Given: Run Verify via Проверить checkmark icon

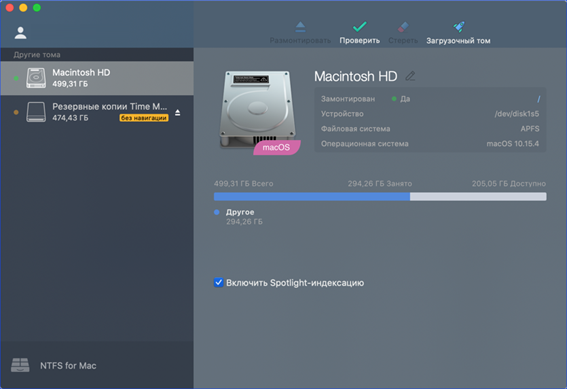Looking at the screenshot, I should tap(359, 26).
